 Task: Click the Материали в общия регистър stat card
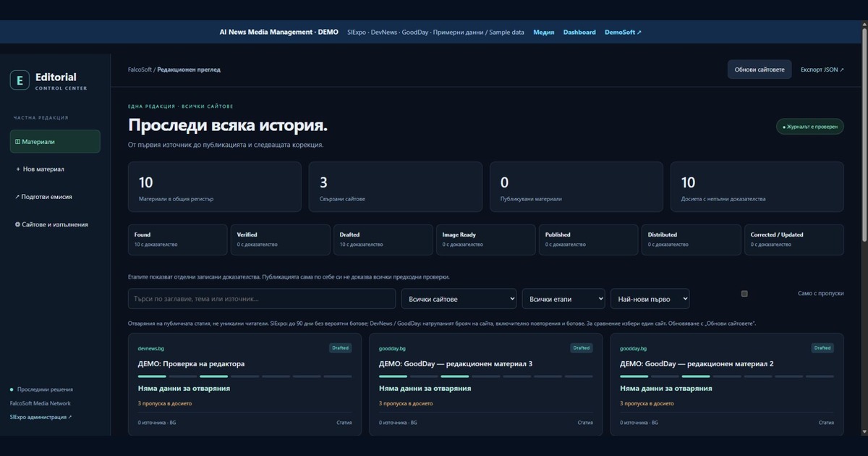click(x=215, y=187)
